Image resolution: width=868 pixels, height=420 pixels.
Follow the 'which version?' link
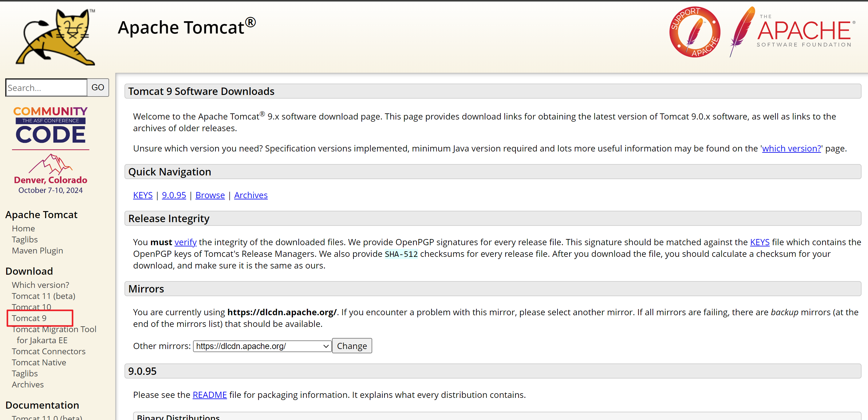(791, 148)
